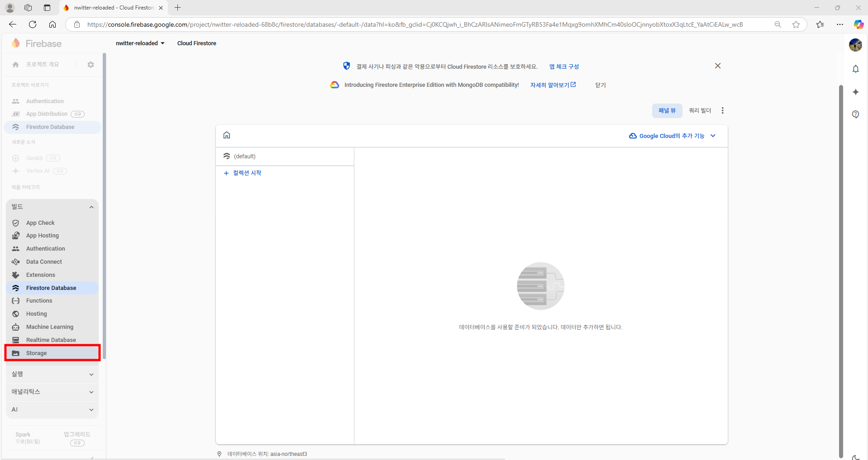
Task: Click the browser home button
Action: coord(52,24)
